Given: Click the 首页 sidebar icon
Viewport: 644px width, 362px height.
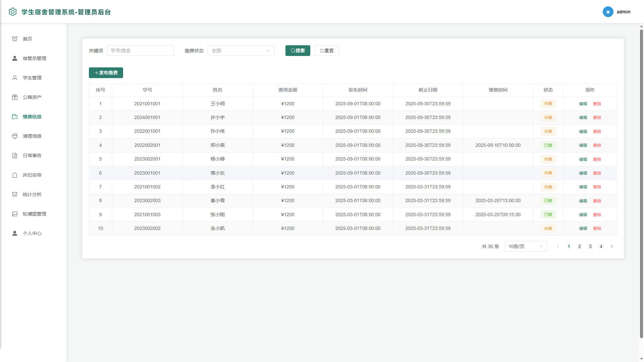Looking at the screenshot, I should (15, 39).
